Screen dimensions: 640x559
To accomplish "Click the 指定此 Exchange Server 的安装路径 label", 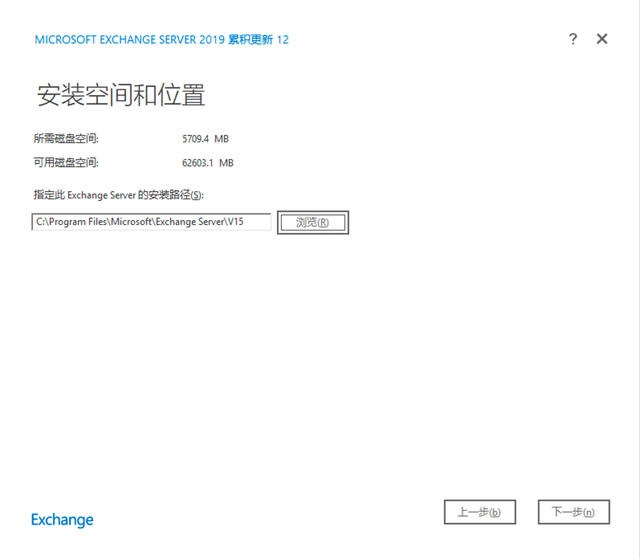I will click(118, 195).
